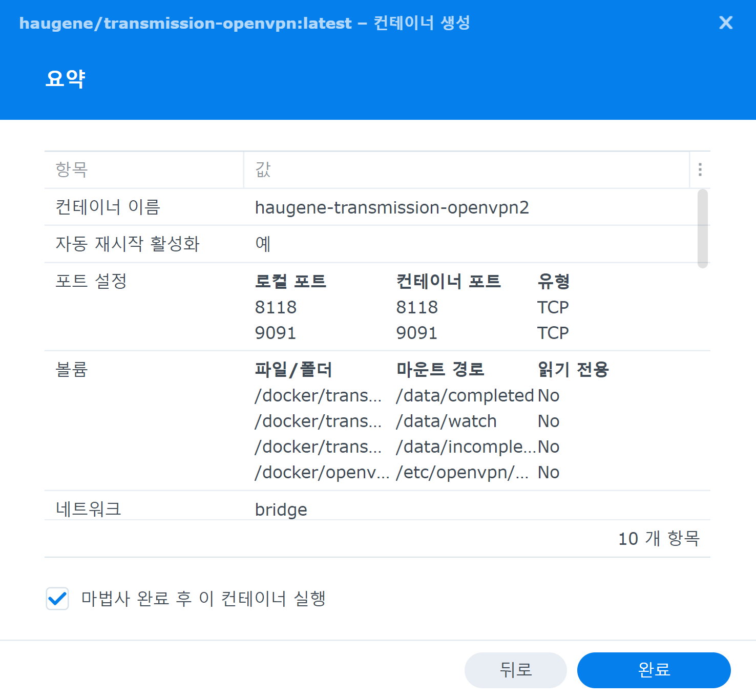Click the 뒤로 (Back) button
This screenshot has width=756, height=700.
515,670
